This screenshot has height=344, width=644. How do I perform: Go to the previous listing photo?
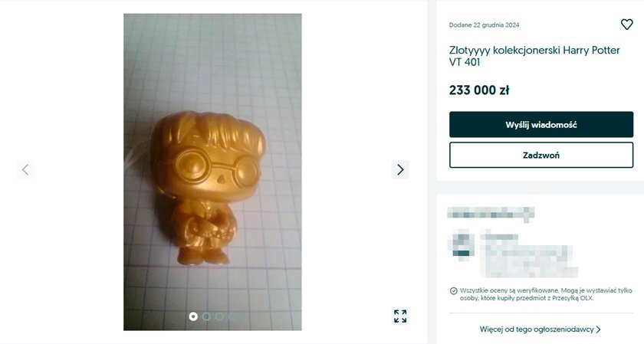coord(25,169)
